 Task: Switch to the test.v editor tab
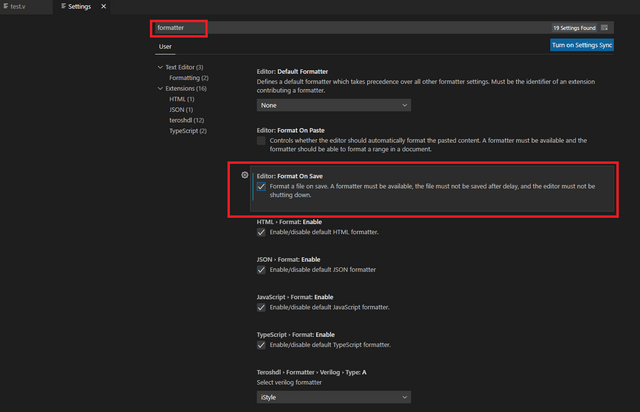pos(20,6)
